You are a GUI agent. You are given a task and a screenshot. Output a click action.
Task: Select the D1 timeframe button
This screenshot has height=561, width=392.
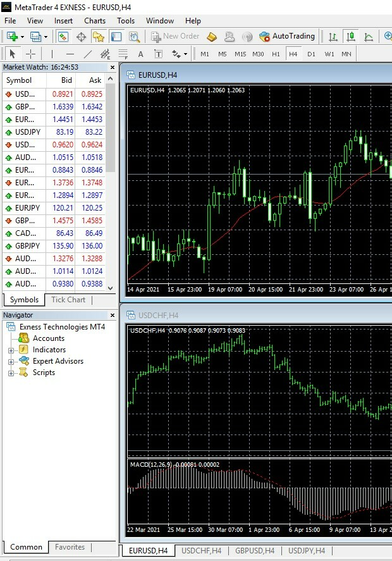coord(312,54)
